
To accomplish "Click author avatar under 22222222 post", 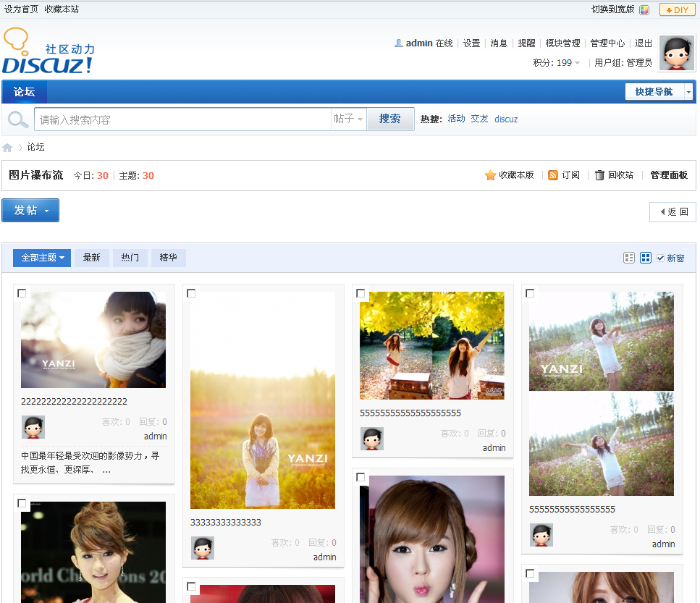I will [x=33, y=427].
